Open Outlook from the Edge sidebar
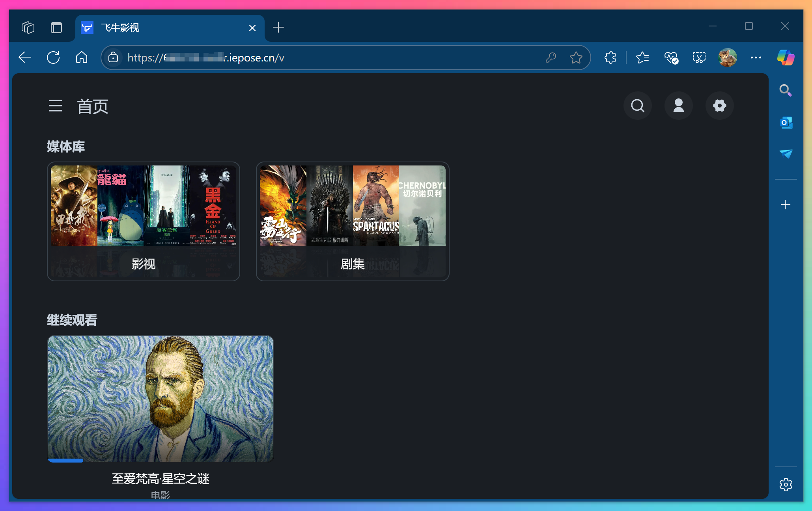The height and width of the screenshot is (511, 812). tap(786, 123)
